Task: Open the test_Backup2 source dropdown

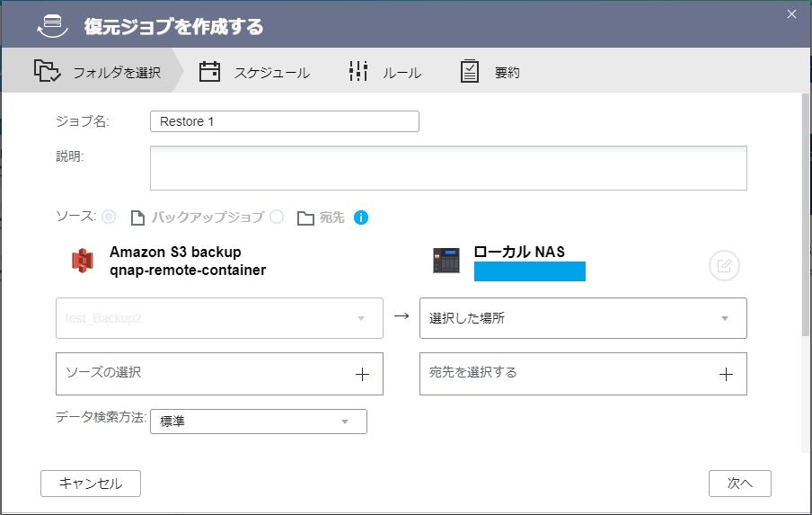Action: (x=219, y=318)
